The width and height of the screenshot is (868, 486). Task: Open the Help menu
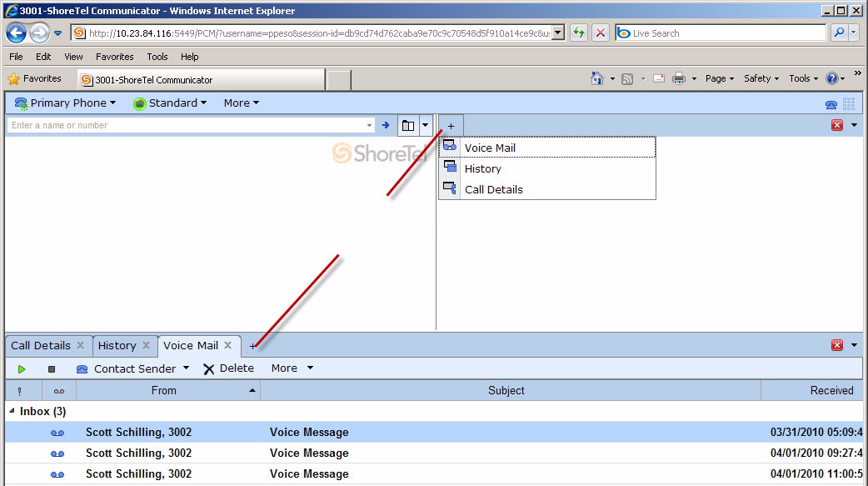pos(189,57)
